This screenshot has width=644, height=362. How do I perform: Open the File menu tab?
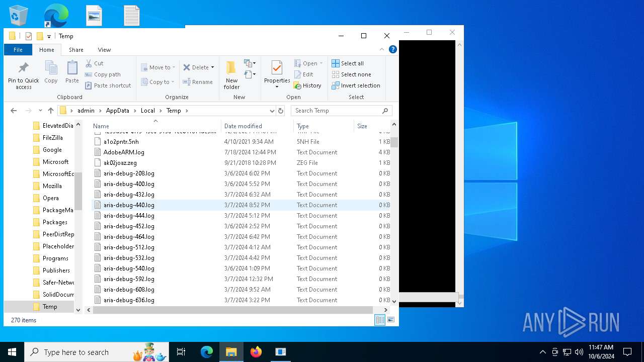18,50
